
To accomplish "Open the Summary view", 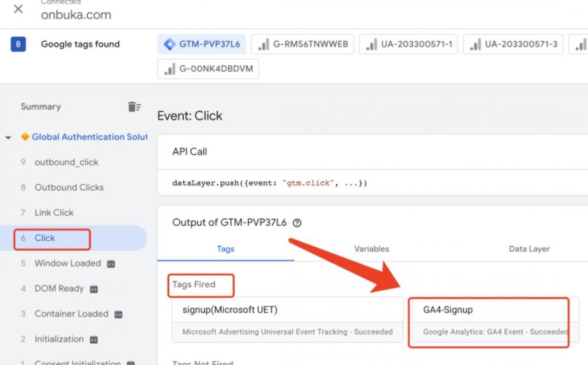I will click(41, 107).
